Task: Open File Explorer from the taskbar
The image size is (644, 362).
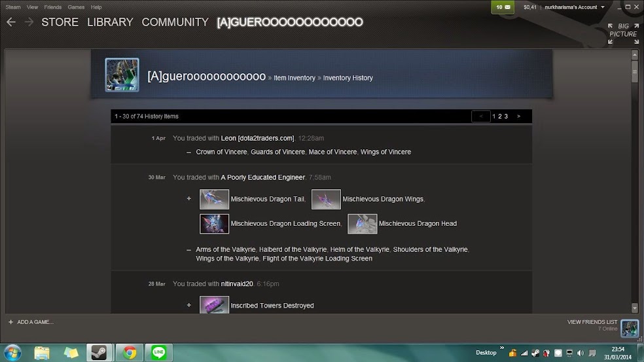Action: [41, 353]
